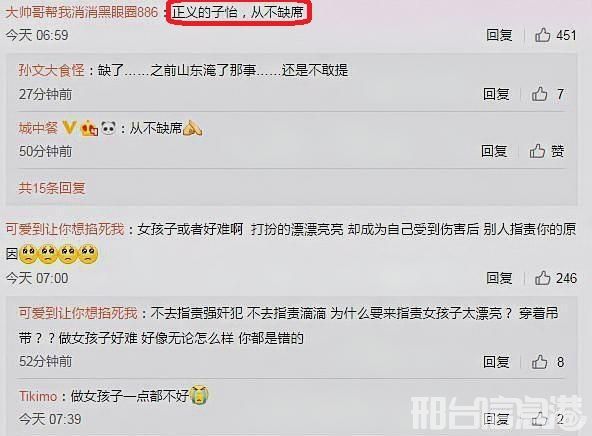Click the red-circled text 正义的子怡，从不缺席
Image resolution: width=592 pixels, height=436 pixels.
tap(239, 13)
